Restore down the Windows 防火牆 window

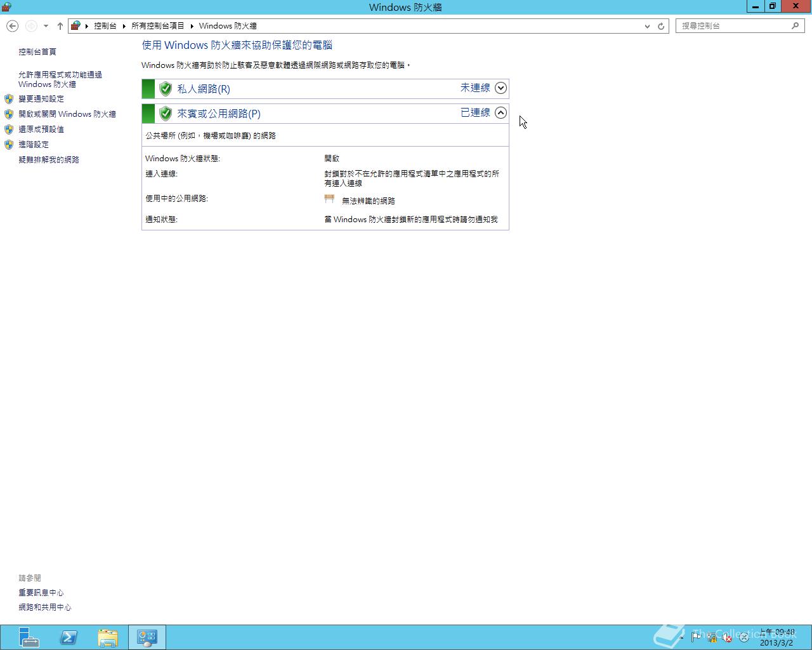(x=772, y=6)
